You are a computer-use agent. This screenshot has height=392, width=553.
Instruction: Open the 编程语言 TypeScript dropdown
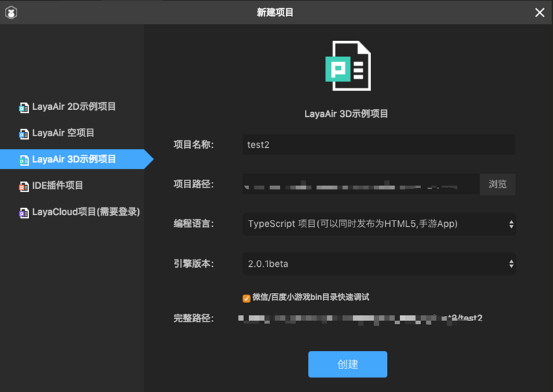pyautogui.click(x=379, y=224)
